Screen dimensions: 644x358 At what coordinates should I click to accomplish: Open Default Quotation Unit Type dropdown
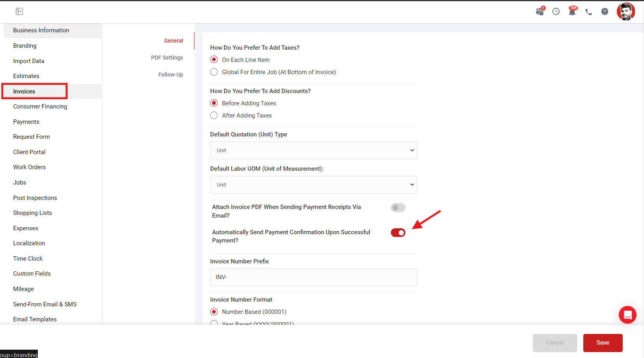314,151
